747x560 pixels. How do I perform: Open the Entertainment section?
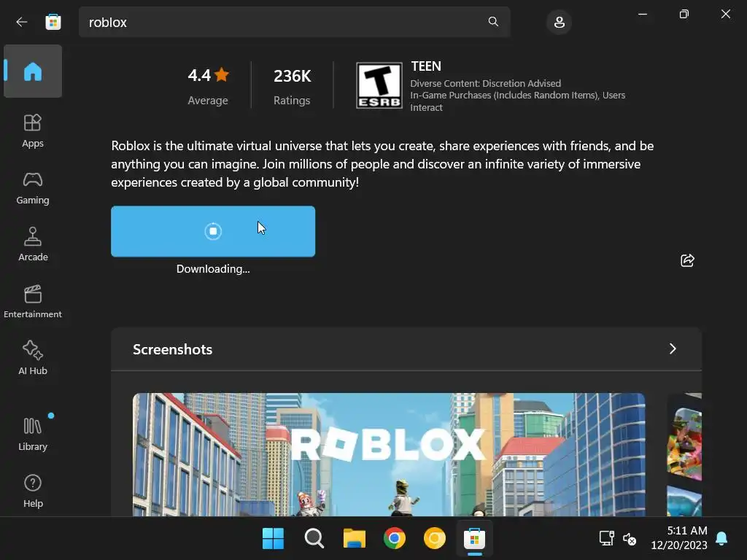pyautogui.click(x=33, y=301)
